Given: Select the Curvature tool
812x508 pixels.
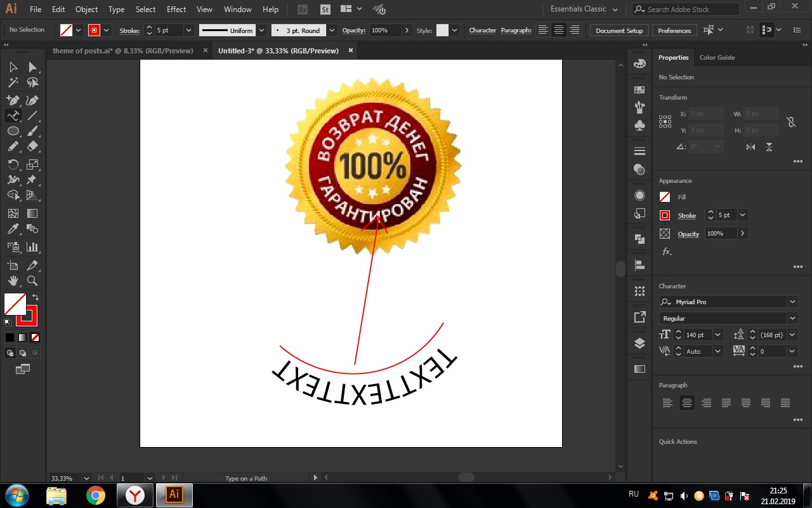Looking at the screenshot, I should tap(32, 100).
